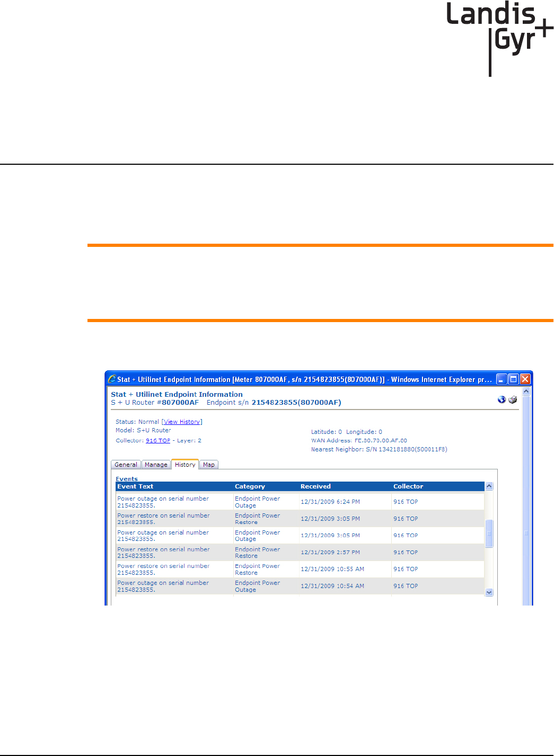Click the Longitude: 0 text

(364, 432)
